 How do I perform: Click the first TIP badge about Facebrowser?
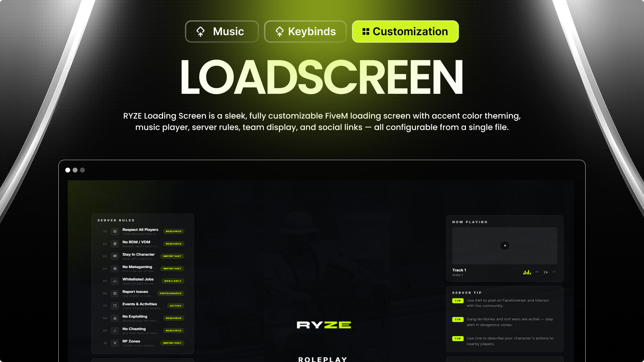pyautogui.click(x=458, y=301)
